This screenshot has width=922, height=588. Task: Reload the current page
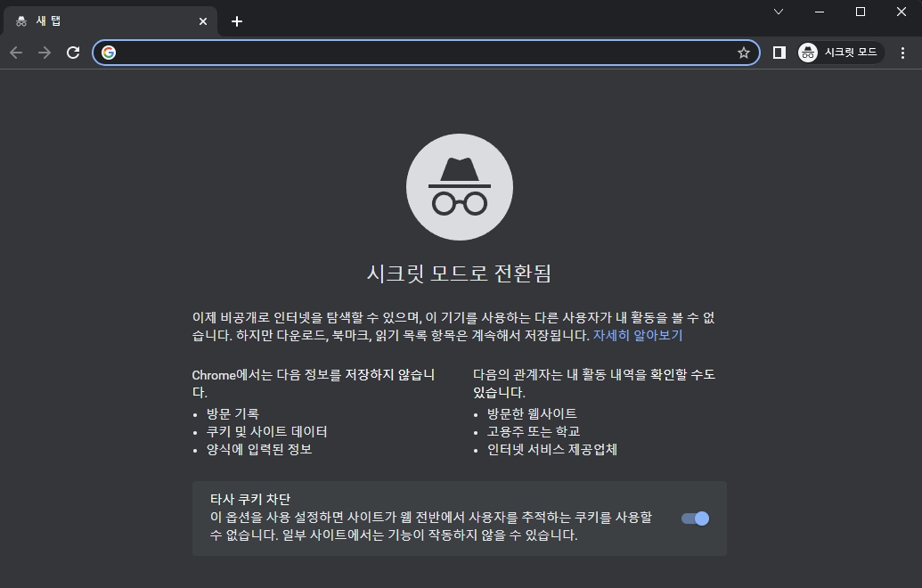coord(74,53)
